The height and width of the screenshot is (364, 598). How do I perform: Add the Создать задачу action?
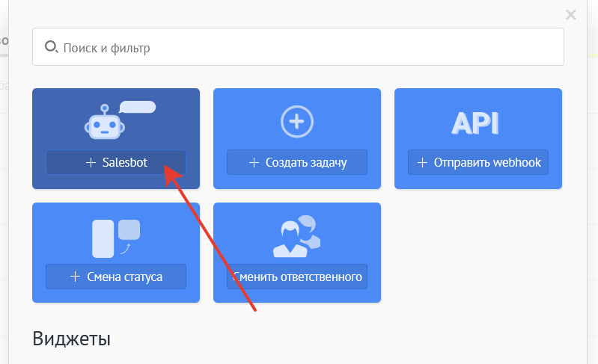point(296,163)
